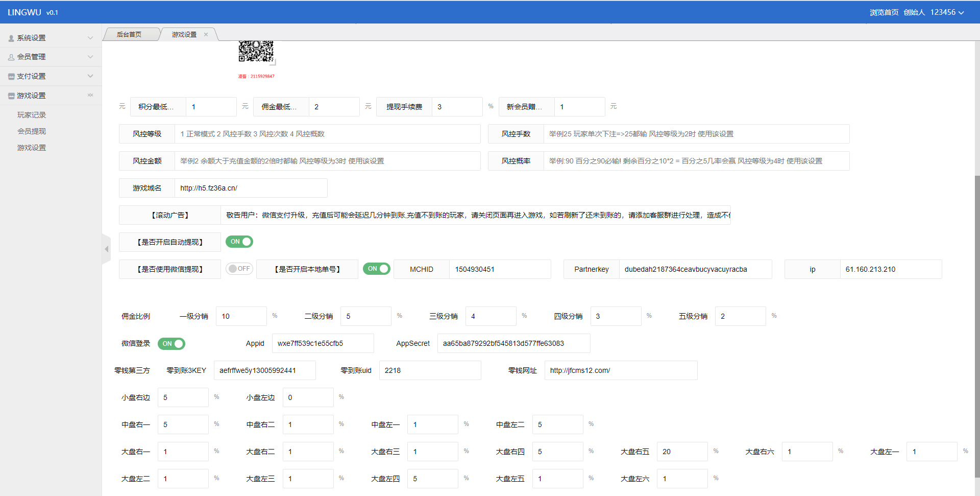
Task: Toggle the 是否开启自动提现 switch
Action: coord(239,242)
